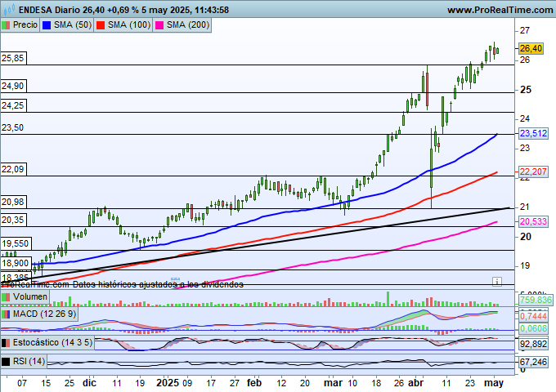556x392 pixels.
Task: Click the 27 tick on the price axis
Action: [x=524, y=30]
